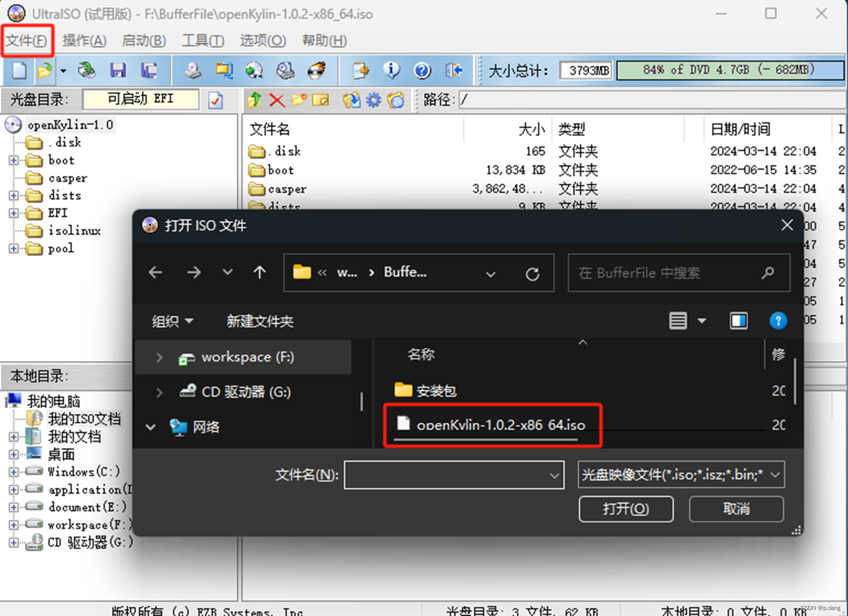This screenshot has height=616, width=848.
Task: Click the Burn CD/DVD image flame icon
Action: pyautogui.click(x=316, y=70)
